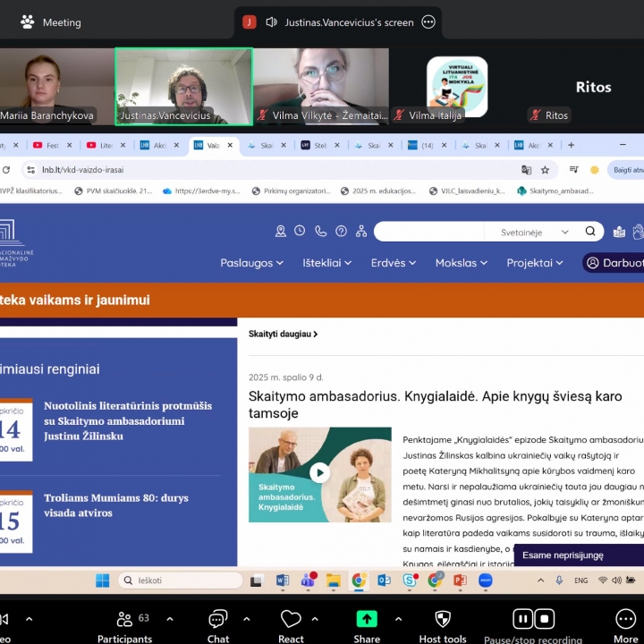The width and height of the screenshot is (644, 644).
Task: Click the Skaityti daugiau link
Action: pyautogui.click(x=283, y=334)
